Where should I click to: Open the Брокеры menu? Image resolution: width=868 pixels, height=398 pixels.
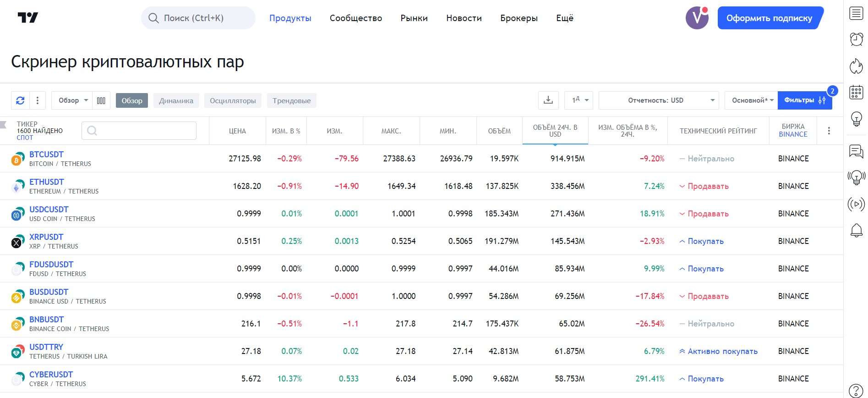click(519, 18)
